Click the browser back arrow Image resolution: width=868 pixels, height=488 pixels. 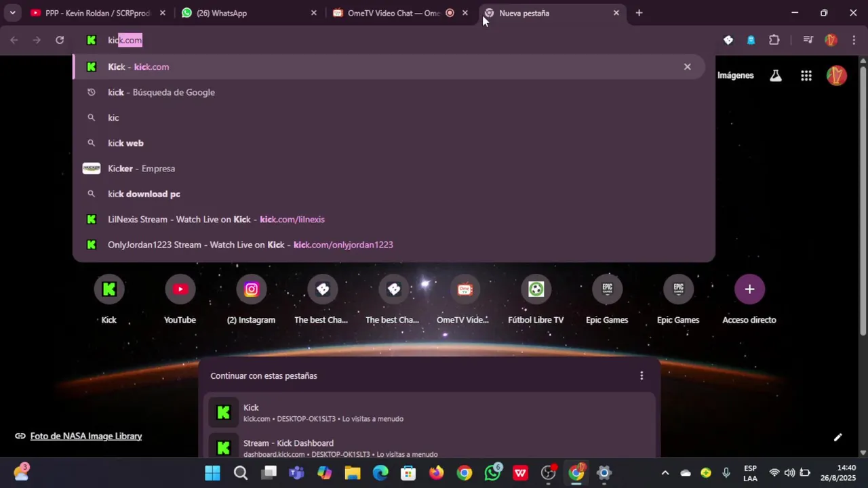coord(14,40)
